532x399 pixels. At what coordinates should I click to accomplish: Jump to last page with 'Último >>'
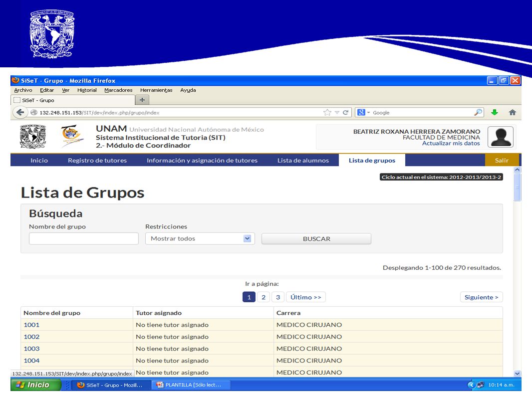306,297
